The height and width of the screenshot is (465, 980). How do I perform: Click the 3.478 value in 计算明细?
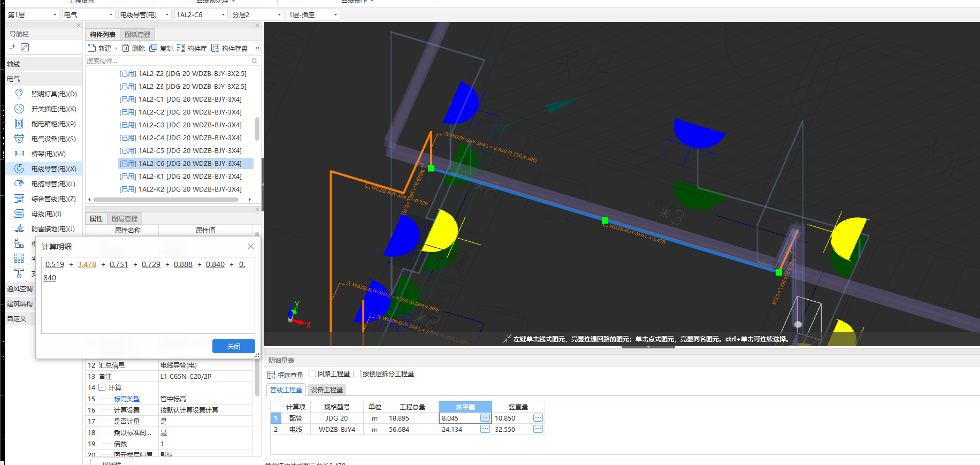pos(87,264)
